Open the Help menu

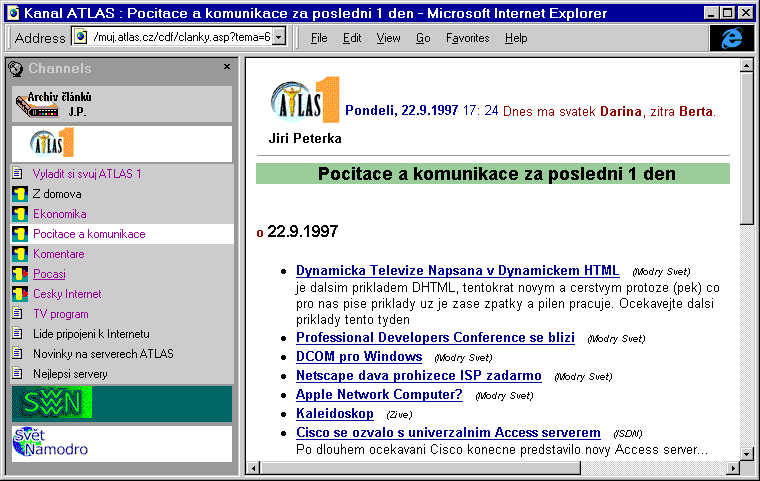point(516,38)
